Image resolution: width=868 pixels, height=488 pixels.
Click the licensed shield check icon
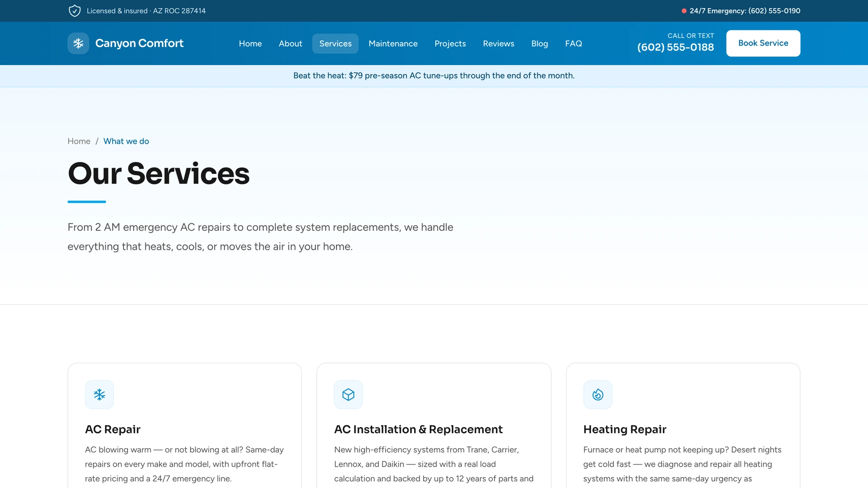click(x=75, y=11)
